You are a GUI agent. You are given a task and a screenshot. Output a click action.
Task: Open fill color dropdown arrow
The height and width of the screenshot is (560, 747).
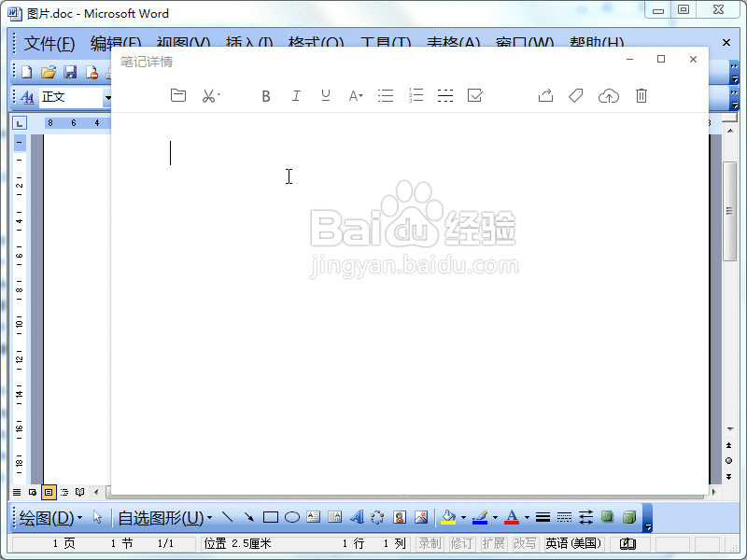[463, 517]
